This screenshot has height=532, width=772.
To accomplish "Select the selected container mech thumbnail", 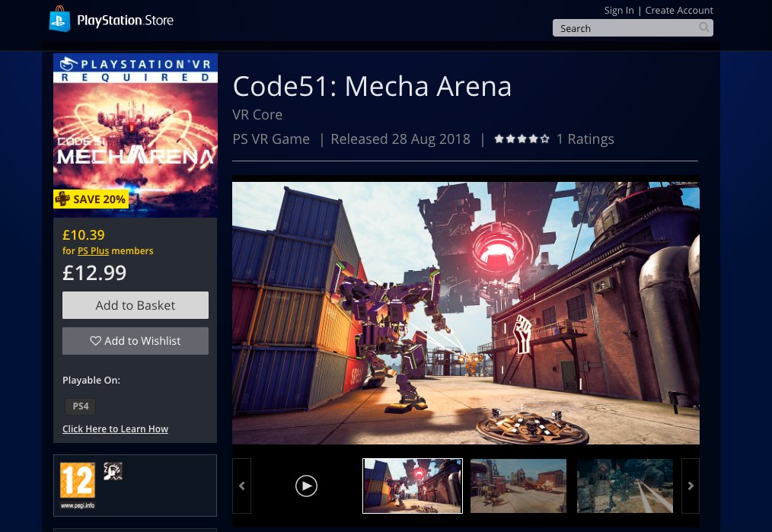I will click(x=413, y=486).
